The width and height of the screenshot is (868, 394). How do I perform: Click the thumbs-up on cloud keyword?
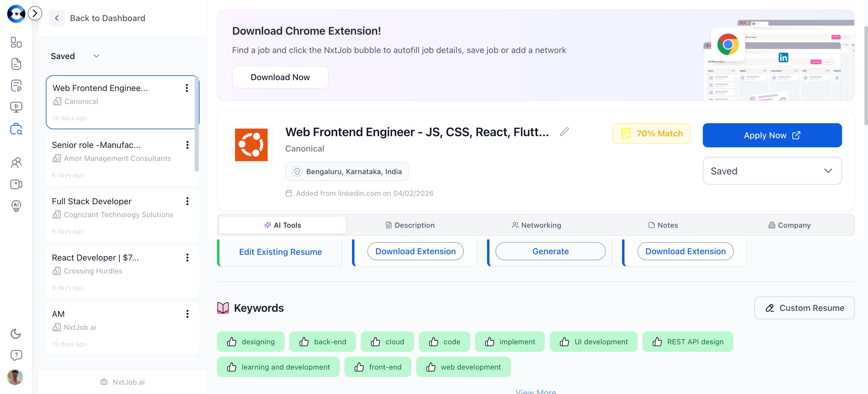tap(375, 342)
